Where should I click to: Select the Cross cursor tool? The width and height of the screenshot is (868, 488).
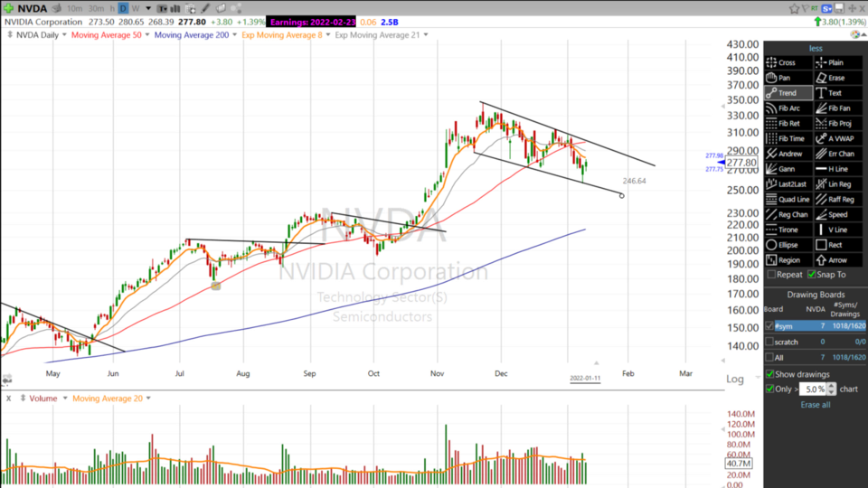[x=788, y=62]
